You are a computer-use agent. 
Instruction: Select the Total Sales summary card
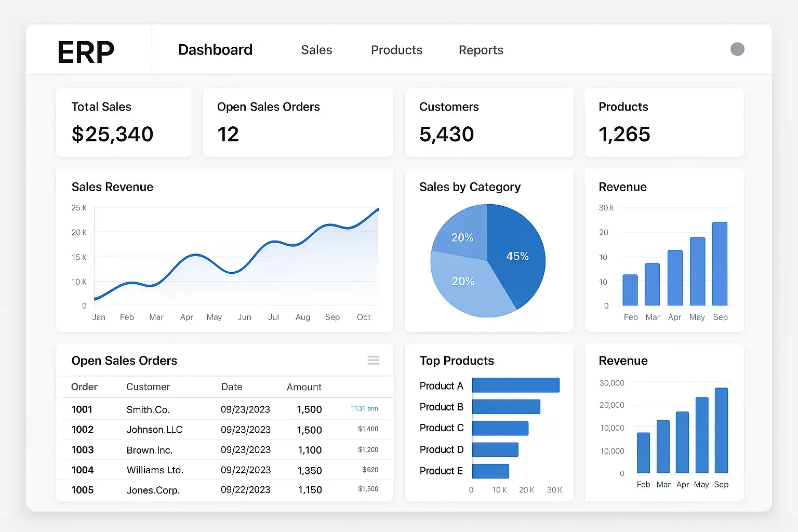tap(124, 123)
